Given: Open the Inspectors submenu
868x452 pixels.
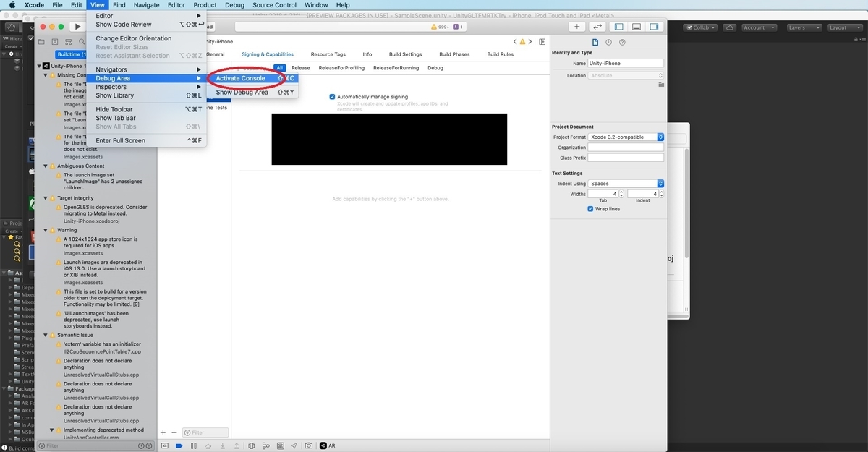Looking at the screenshot, I should tap(146, 87).
